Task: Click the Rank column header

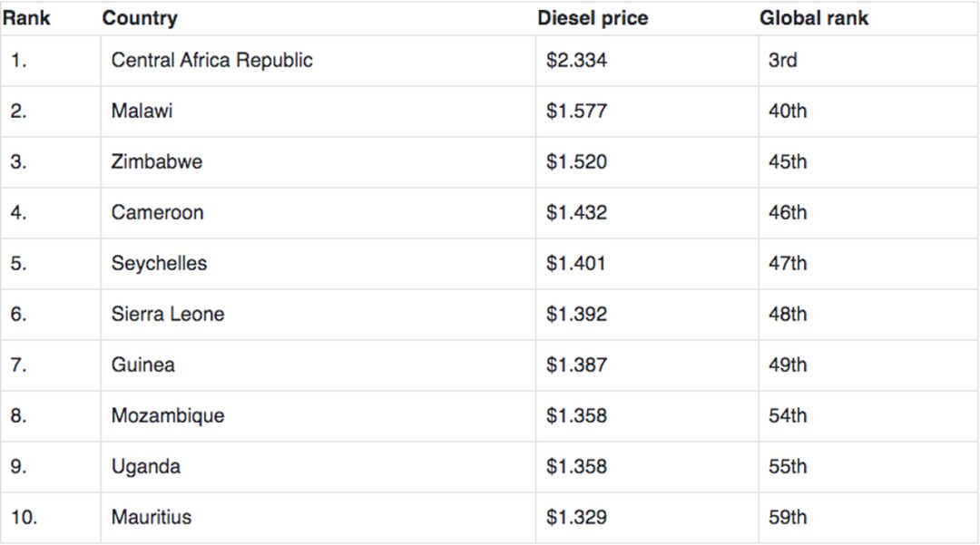Action: click(x=26, y=18)
